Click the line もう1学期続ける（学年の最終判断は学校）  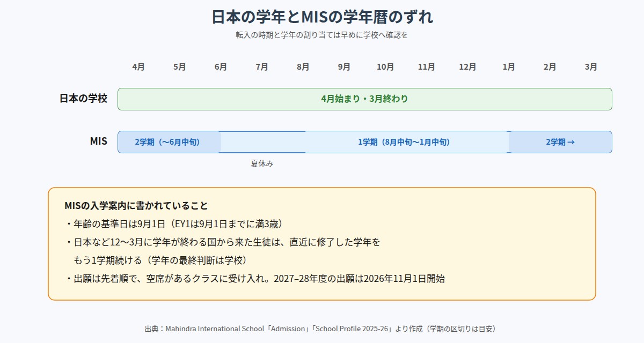coord(160,260)
